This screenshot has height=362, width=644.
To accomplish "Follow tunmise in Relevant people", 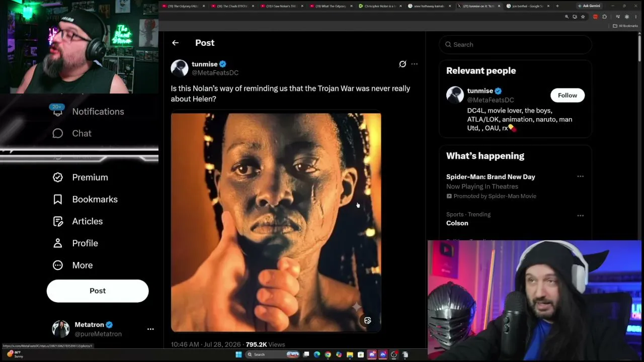I will pyautogui.click(x=567, y=95).
